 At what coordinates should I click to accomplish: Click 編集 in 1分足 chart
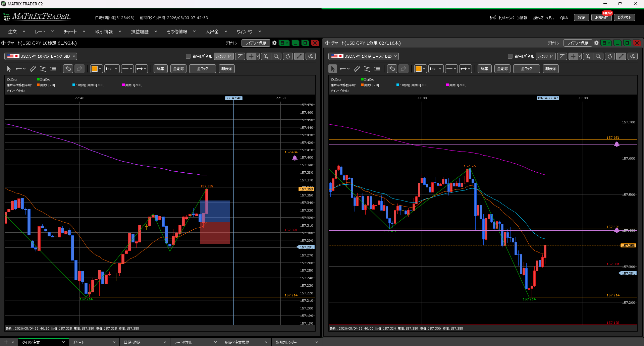(x=485, y=69)
